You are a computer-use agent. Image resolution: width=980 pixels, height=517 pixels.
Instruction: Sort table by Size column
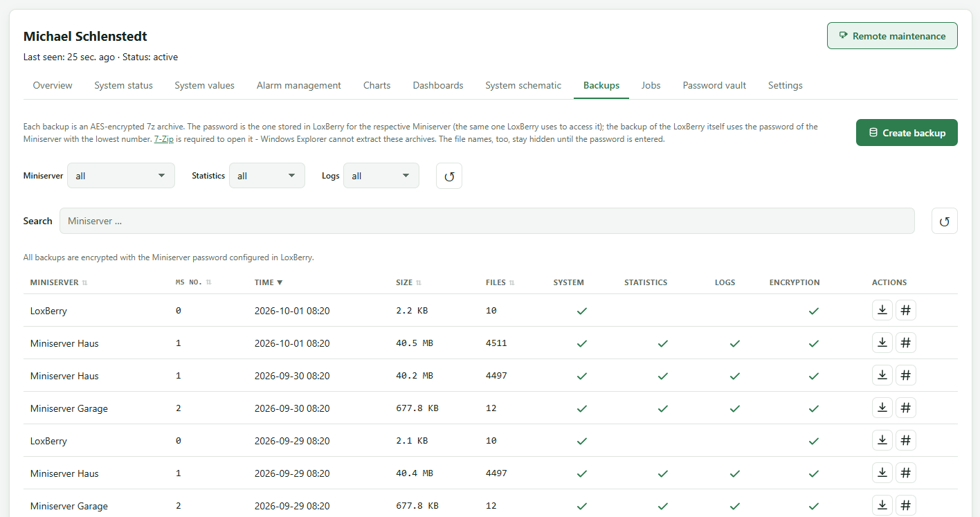tap(408, 282)
